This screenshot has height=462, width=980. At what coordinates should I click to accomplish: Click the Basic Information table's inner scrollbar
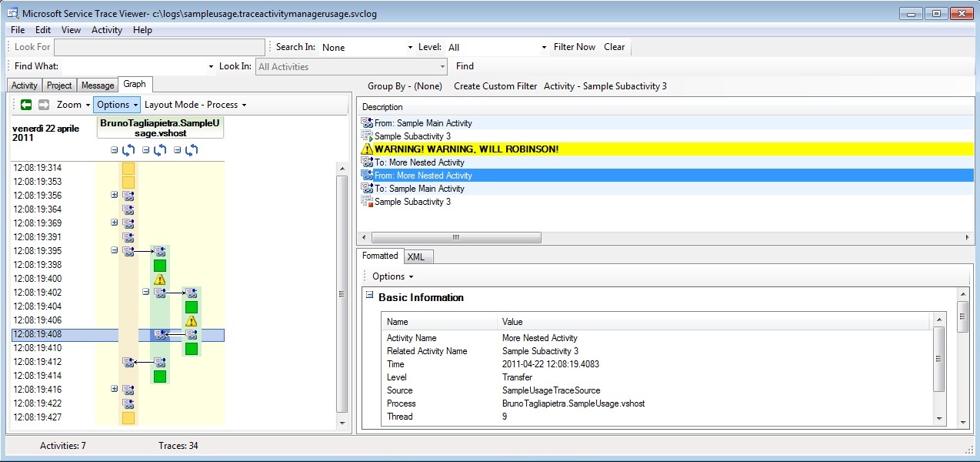coord(939,368)
